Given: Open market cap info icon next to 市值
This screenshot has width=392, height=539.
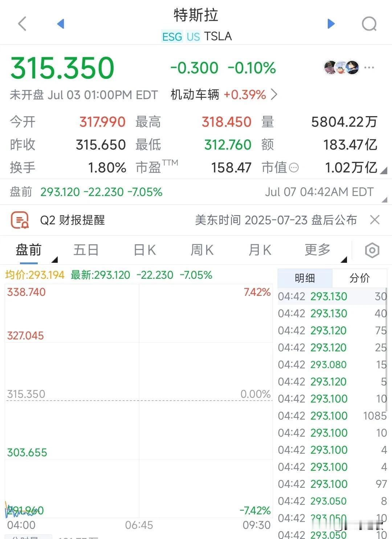Looking at the screenshot, I should pos(294,168).
